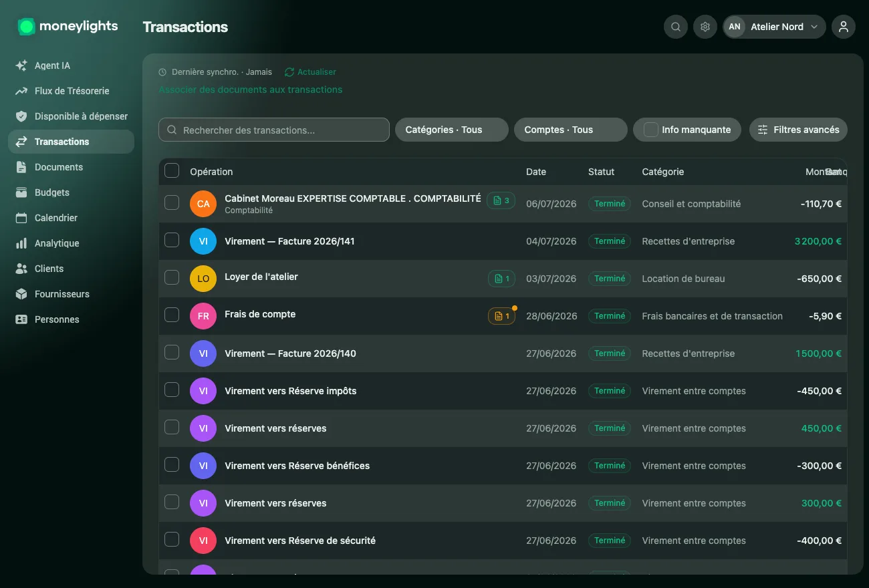Navigate to Budgets page
This screenshot has width=869, height=588.
click(71, 192)
